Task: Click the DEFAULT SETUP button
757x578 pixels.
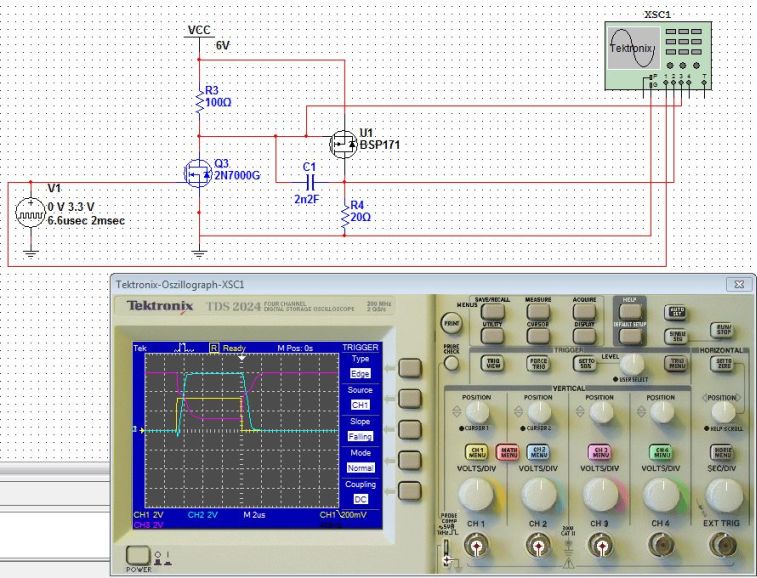Action: pos(630,336)
